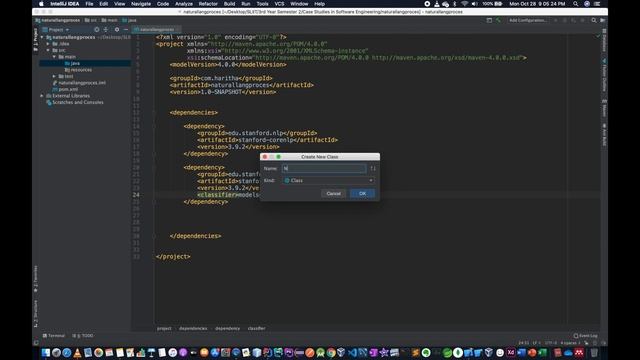The height and width of the screenshot is (360, 640).
Task: Collapse the main folder
Action: (54, 57)
